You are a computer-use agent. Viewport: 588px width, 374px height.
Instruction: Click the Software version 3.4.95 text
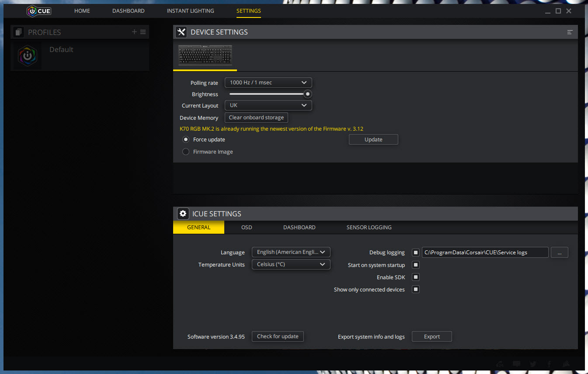point(216,337)
